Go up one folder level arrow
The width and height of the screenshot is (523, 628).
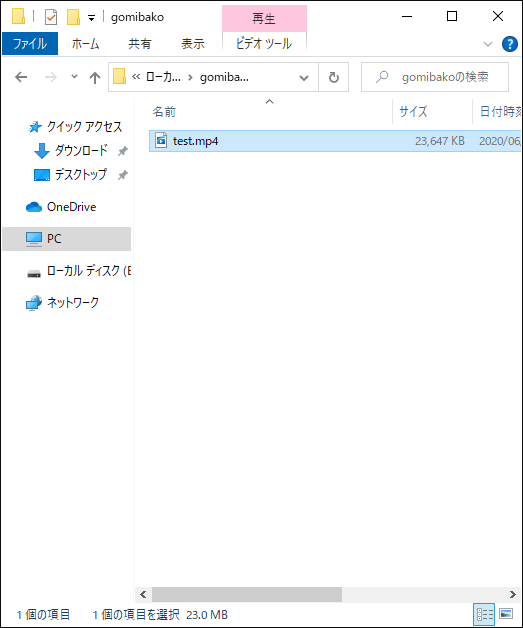click(x=95, y=77)
